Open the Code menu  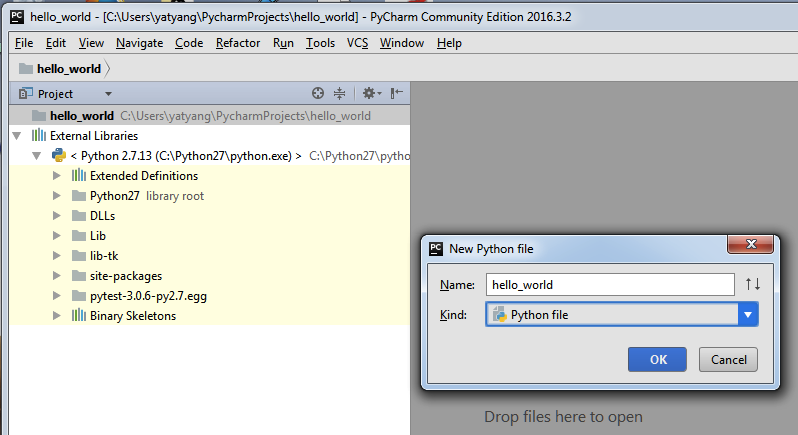point(189,43)
